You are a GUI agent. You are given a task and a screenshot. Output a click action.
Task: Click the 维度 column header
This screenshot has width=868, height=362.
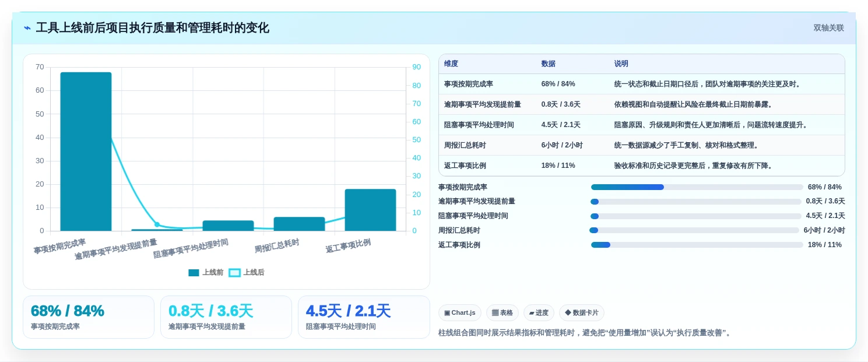[x=451, y=64]
